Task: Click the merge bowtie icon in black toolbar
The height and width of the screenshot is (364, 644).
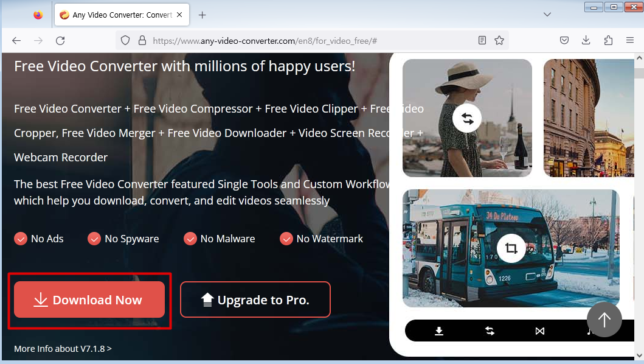Action: click(x=540, y=331)
